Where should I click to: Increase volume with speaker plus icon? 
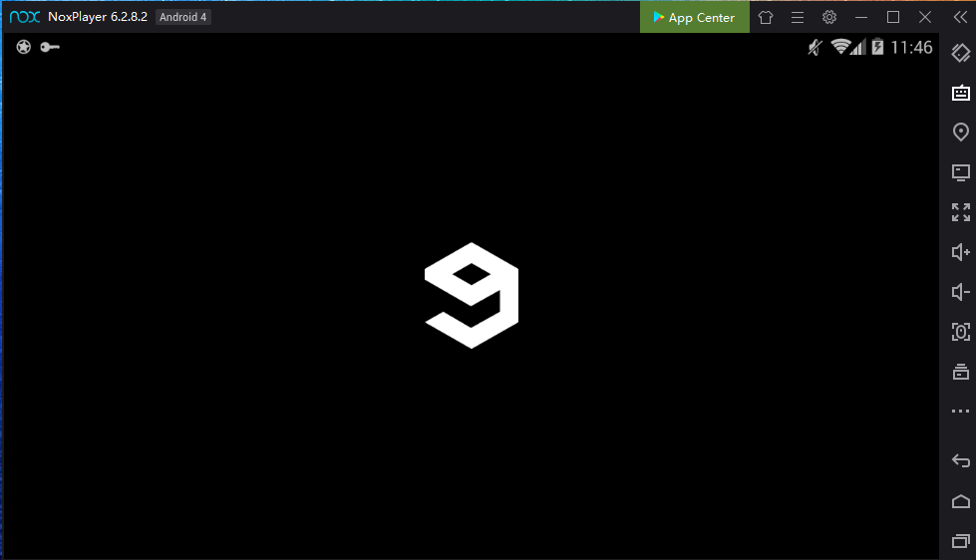point(960,252)
